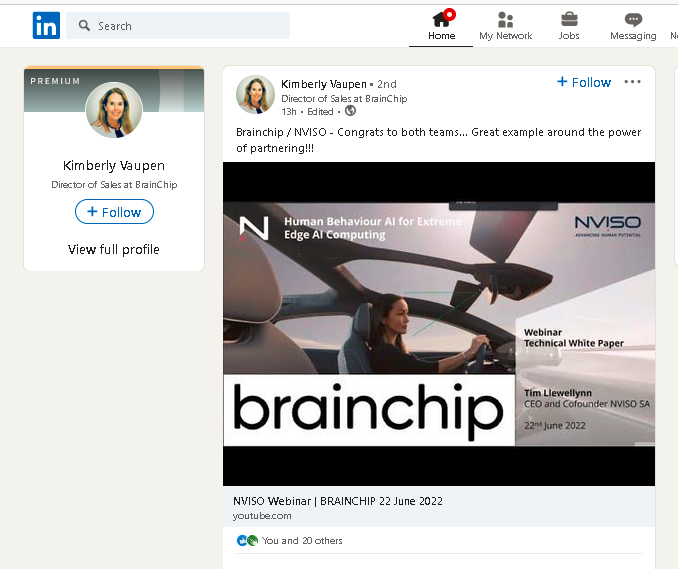
Task: Click You and 20 others reactions count
Action: click(x=302, y=540)
